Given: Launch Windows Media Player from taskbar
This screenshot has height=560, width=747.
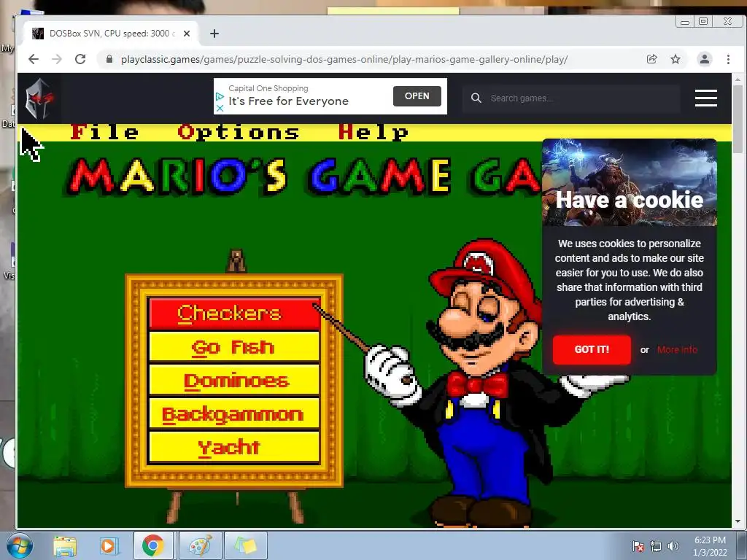Looking at the screenshot, I should pos(109,545).
